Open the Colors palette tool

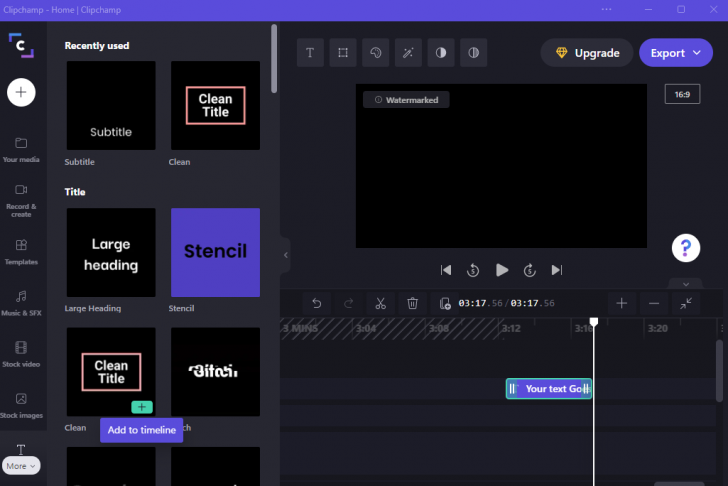click(x=376, y=53)
